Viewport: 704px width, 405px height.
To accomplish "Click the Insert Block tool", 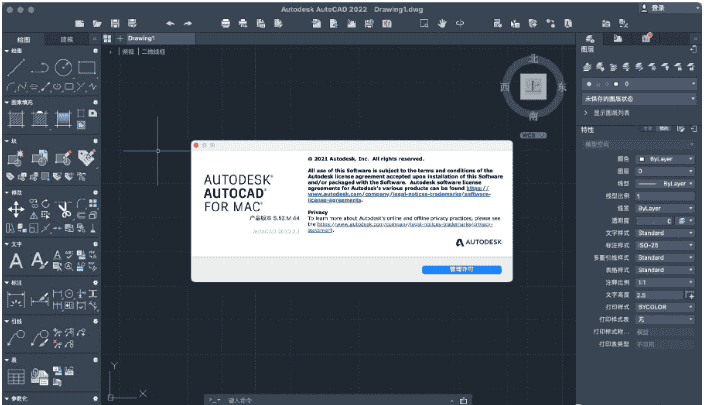I will 40,158.
